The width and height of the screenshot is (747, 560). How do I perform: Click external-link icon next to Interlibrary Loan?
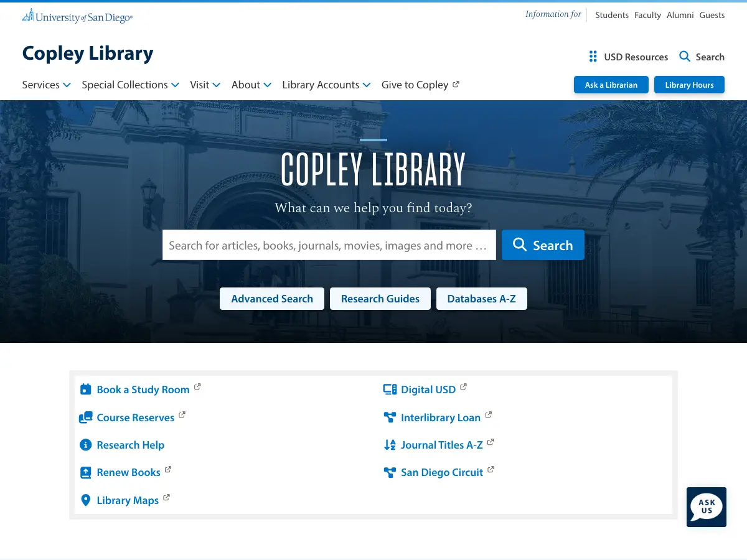click(x=489, y=414)
